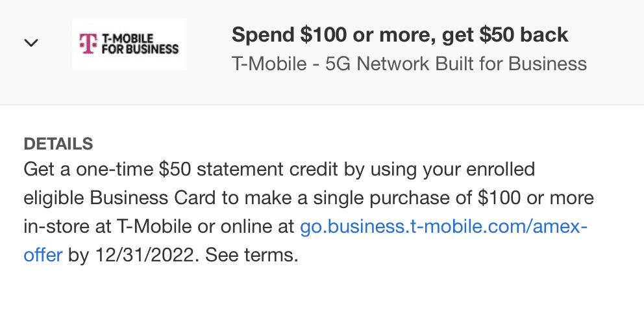
Task: Click the 'get $50 back' portion of the title
Action: pos(504,34)
